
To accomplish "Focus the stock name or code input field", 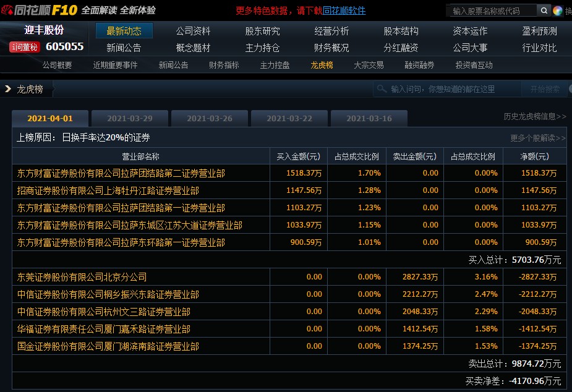I will tap(493, 11).
